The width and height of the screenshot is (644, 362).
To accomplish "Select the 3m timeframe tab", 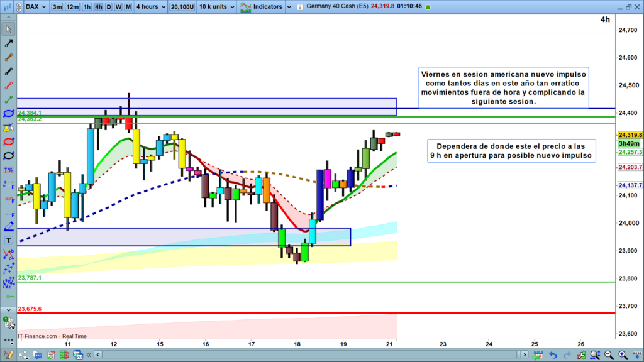I will click(57, 7).
